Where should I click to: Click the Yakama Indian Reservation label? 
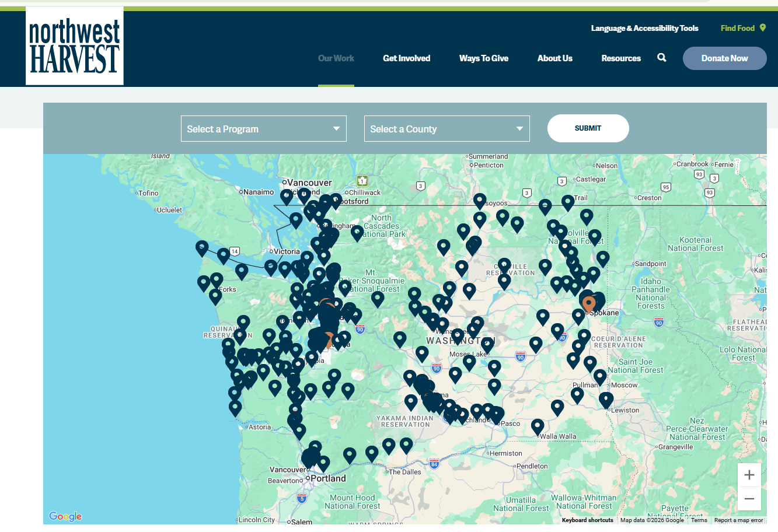point(405,421)
